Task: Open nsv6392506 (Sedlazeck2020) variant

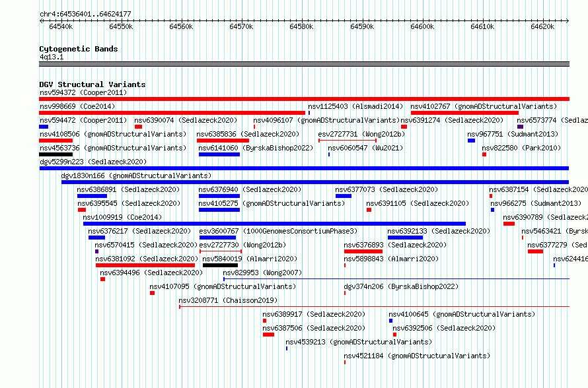Action: [x=444, y=328]
